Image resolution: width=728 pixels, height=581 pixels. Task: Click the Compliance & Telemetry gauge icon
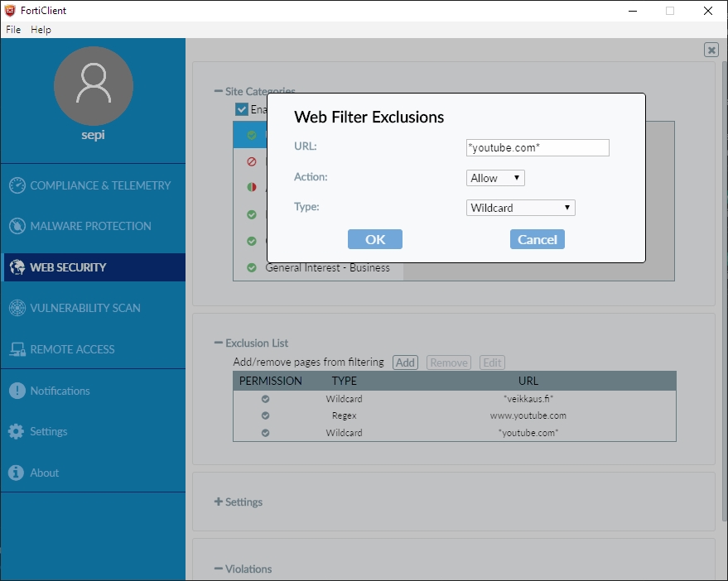(17, 185)
